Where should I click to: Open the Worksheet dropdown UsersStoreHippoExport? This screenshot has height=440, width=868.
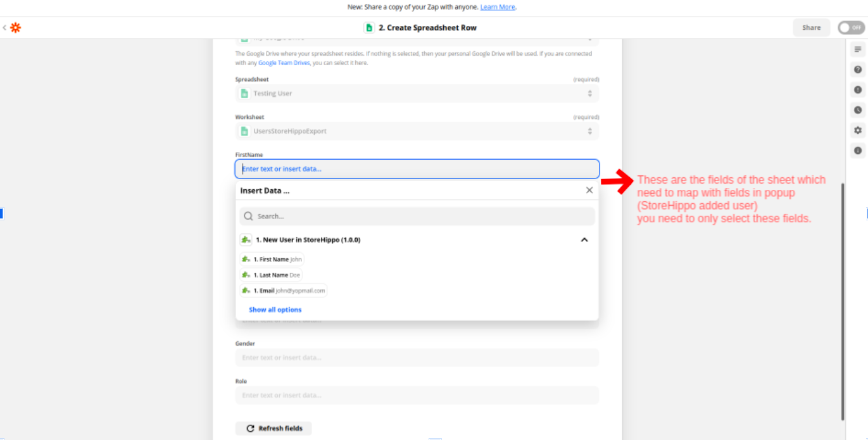coord(417,131)
